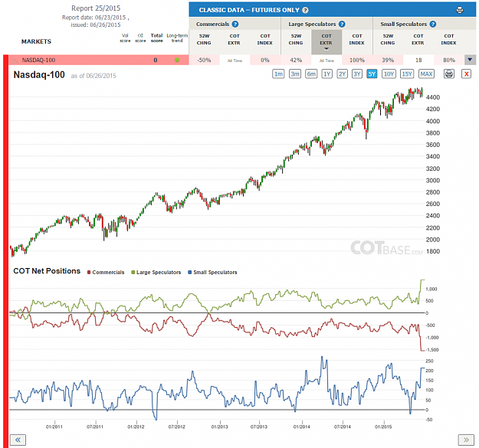Click the MARKETS column header

click(36, 41)
